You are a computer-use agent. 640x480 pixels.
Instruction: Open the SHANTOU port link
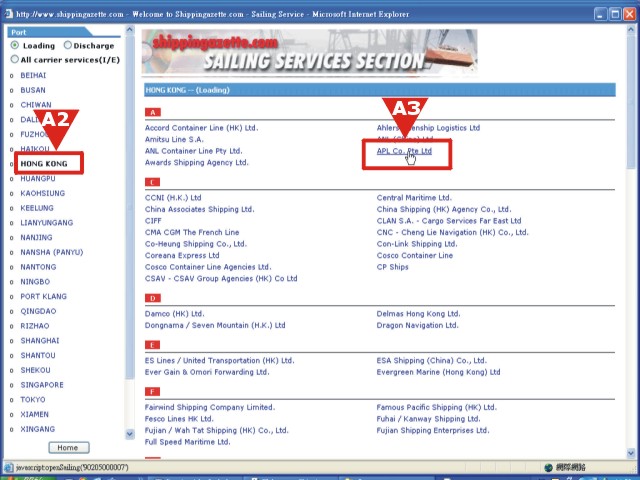(x=38, y=355)
